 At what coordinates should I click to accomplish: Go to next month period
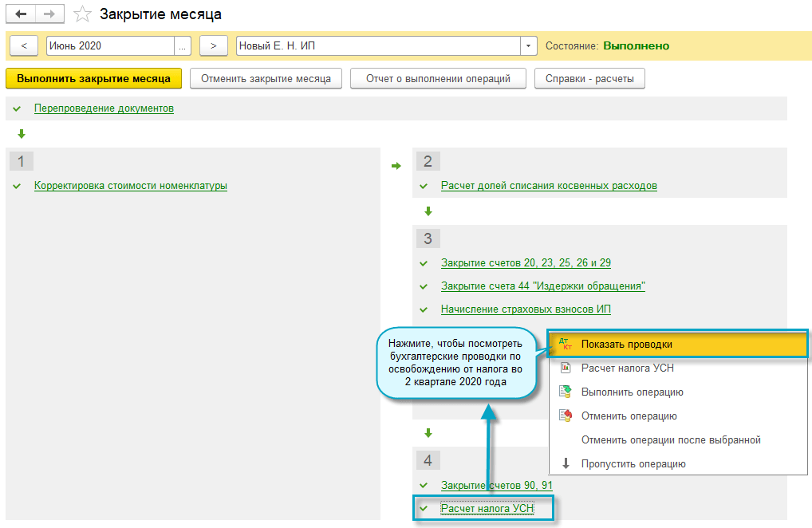(x=213, y=46)
